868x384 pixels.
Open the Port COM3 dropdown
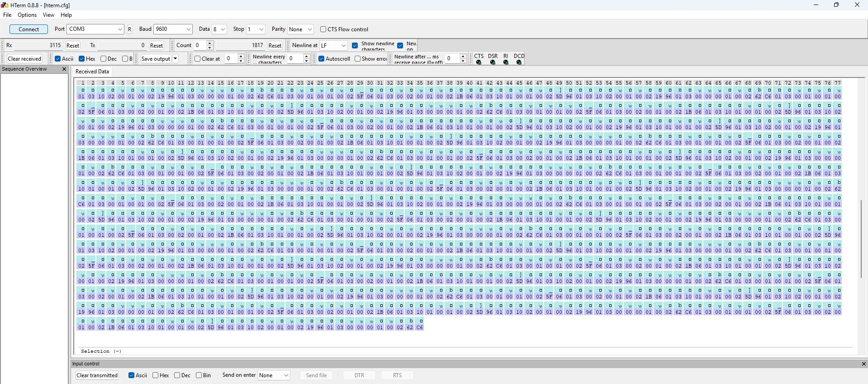pyautogui.click(x=120, y=29)
